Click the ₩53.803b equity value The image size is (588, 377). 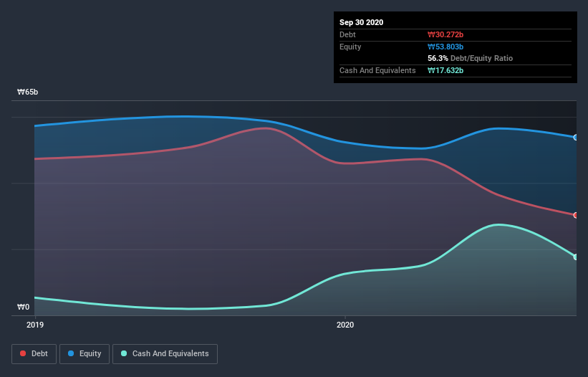point(445,47)
